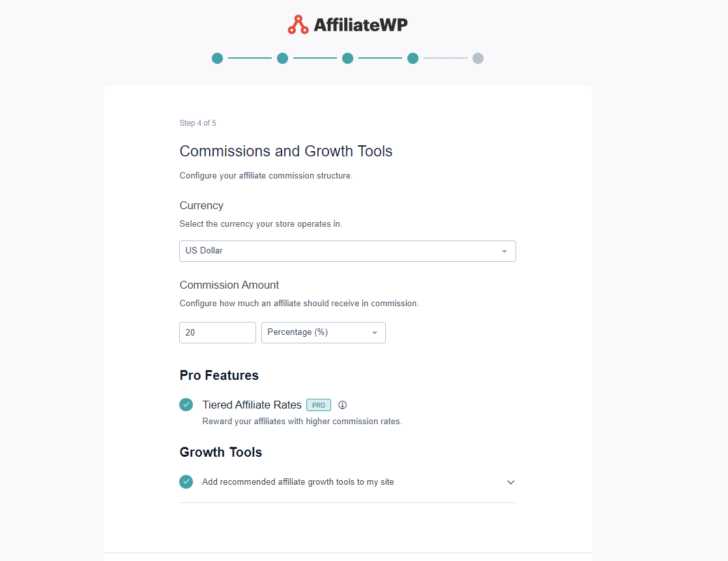
Task: Click the Commissions and Growth Tools heading
Action: (x=286, y=151)
